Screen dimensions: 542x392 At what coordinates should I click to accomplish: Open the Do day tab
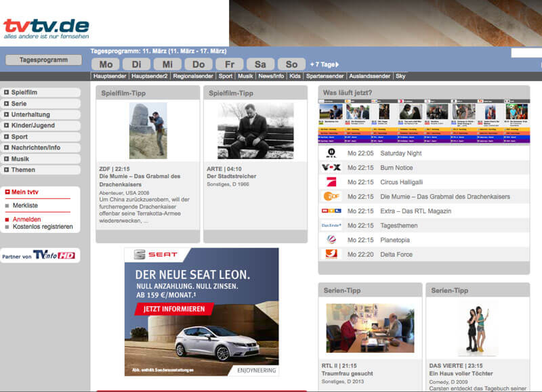199,64
